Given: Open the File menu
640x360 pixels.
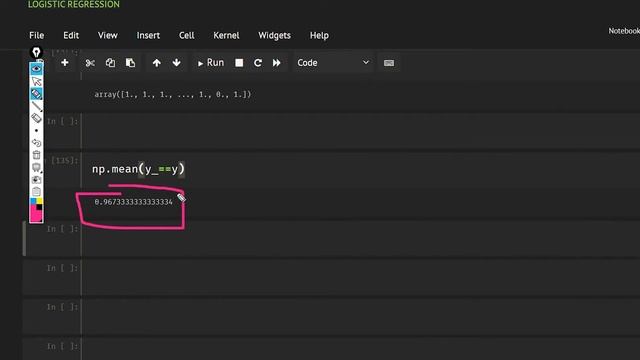Looking at the screenshot, I should pos(37,36).
